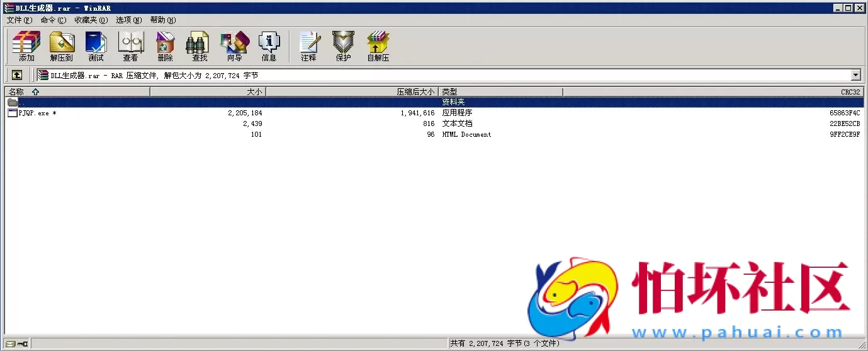This screenshot has width=868, height=351.
Task: Click the 保护 (Protect) shield icon
Action: (343, 46)
